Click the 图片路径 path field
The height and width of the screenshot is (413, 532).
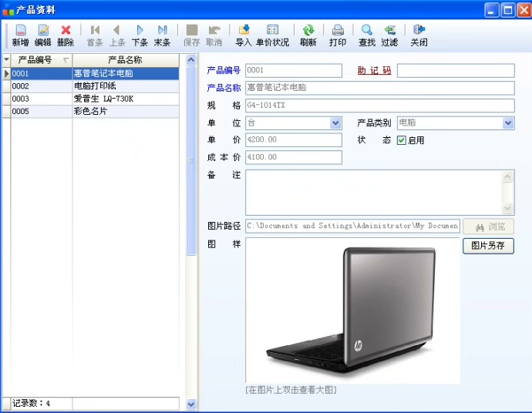(x=352, y=226)
